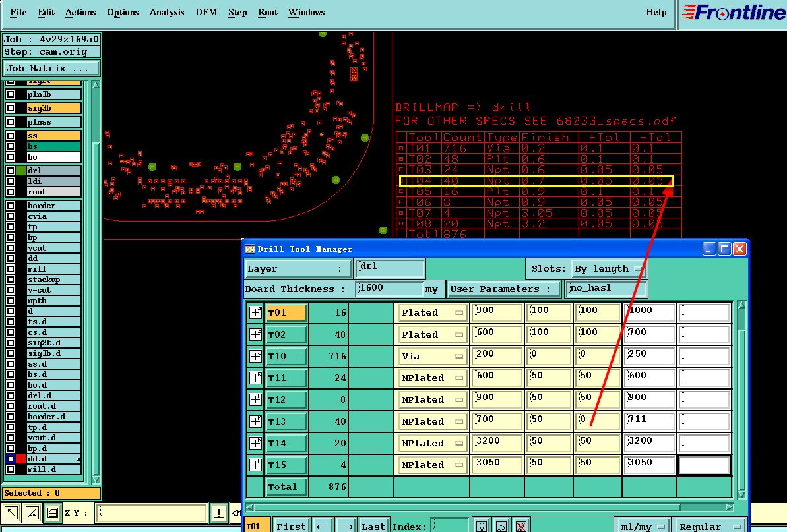787x532 pixels.
Task: Click the Board Thickness 1600 field
Action: click(389, 289)
